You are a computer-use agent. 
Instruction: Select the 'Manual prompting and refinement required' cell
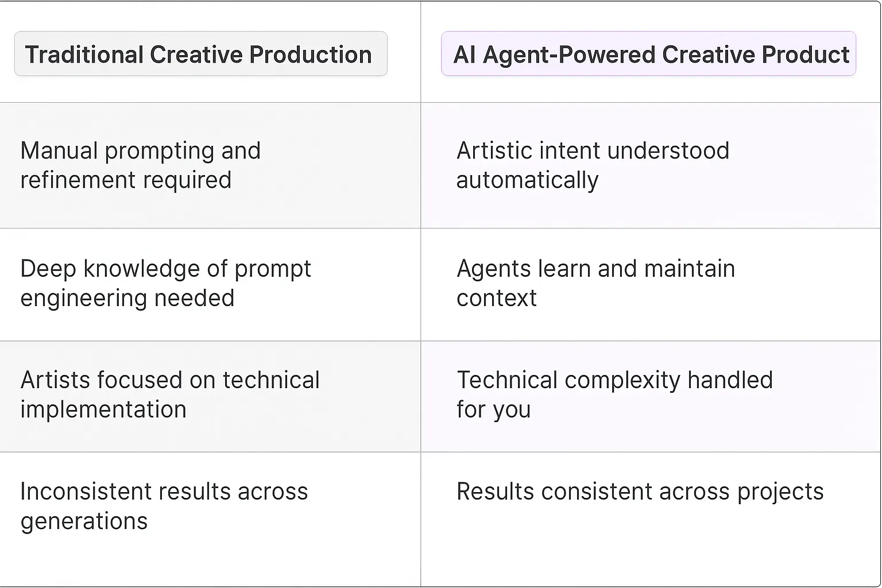pyautogui.click(x=210, y=165)
